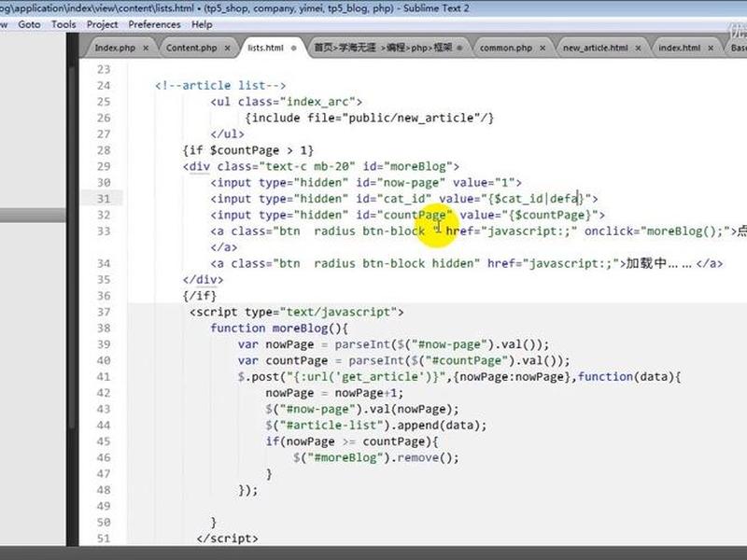Click the $("#article-list").append(data) line
This screenshot has width=747, height=560.
[x=376, y=426]
